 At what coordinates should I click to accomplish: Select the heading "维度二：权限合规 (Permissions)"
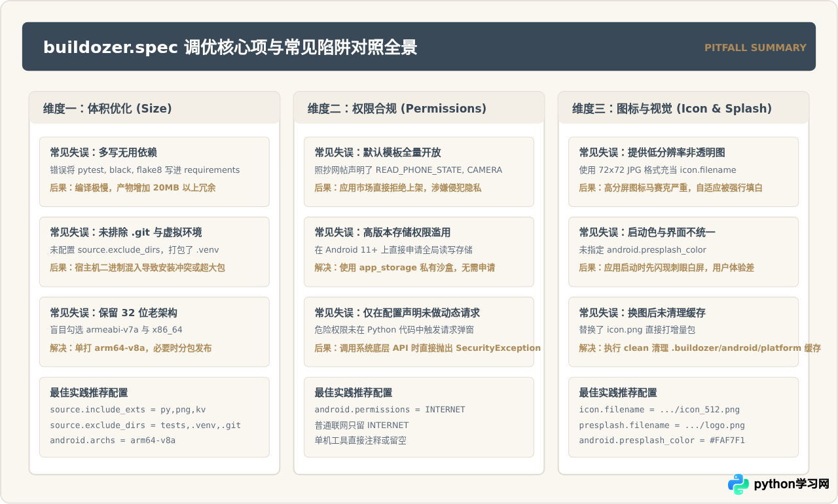coord(397,109)
